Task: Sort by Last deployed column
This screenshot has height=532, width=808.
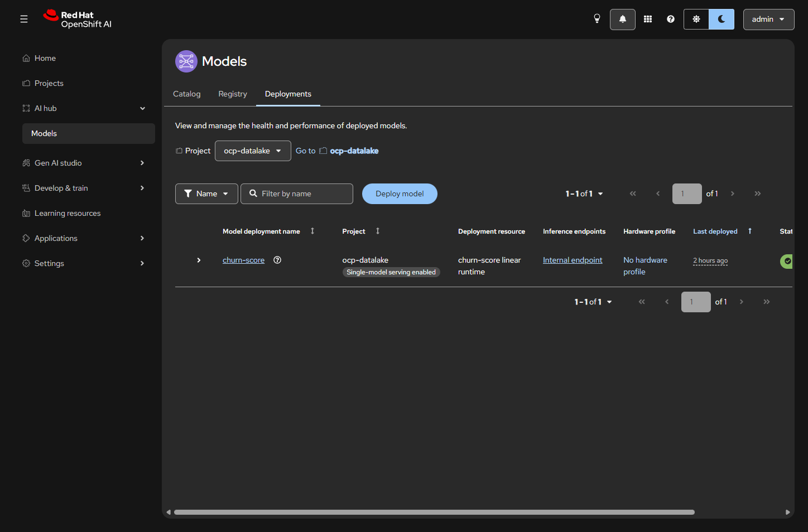Action: [723, 231]
